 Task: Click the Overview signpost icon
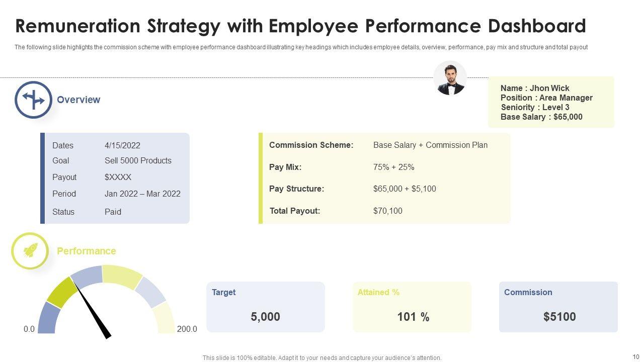pos(33,100)
